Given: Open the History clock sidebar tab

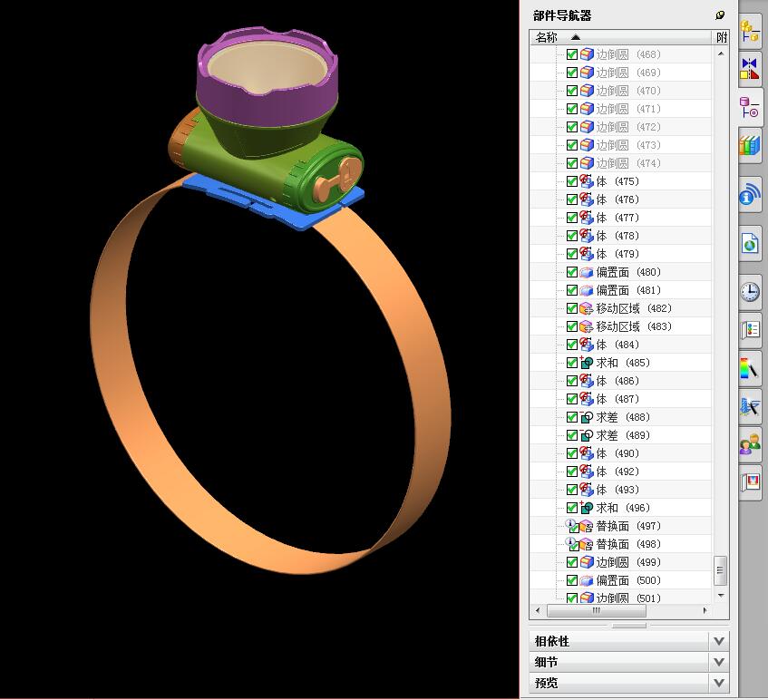Looking at the screenshot, I should click(749, 292).
